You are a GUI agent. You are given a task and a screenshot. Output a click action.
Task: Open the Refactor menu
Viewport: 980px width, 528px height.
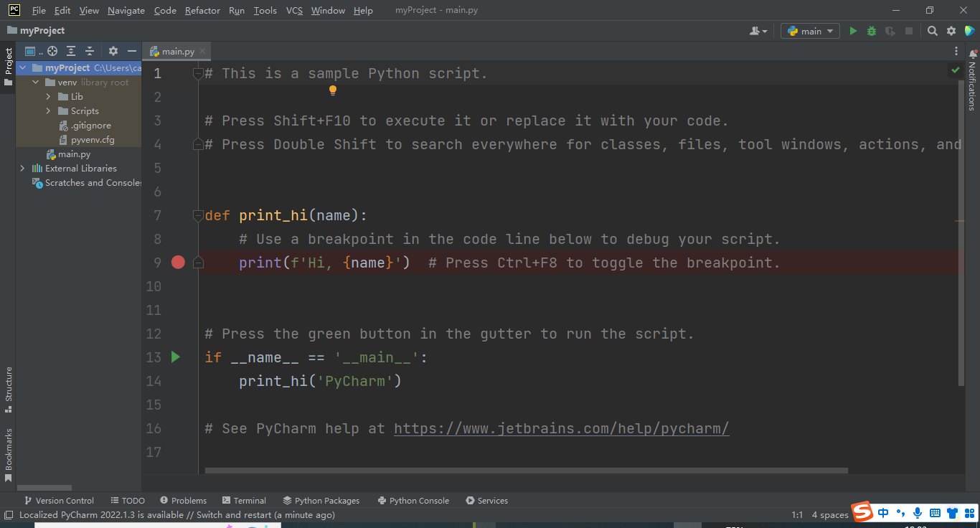click(202, 11)
